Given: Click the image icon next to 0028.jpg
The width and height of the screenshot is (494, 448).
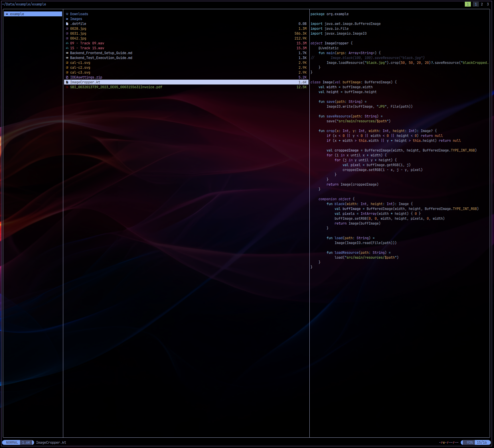Looking at the screenshot, I should pos(67,29).
